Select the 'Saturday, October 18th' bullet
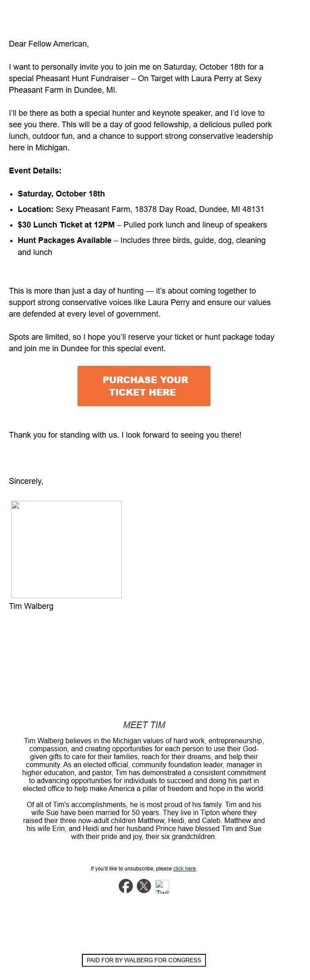This screenshot has height=980, width=310. (61, 194)
